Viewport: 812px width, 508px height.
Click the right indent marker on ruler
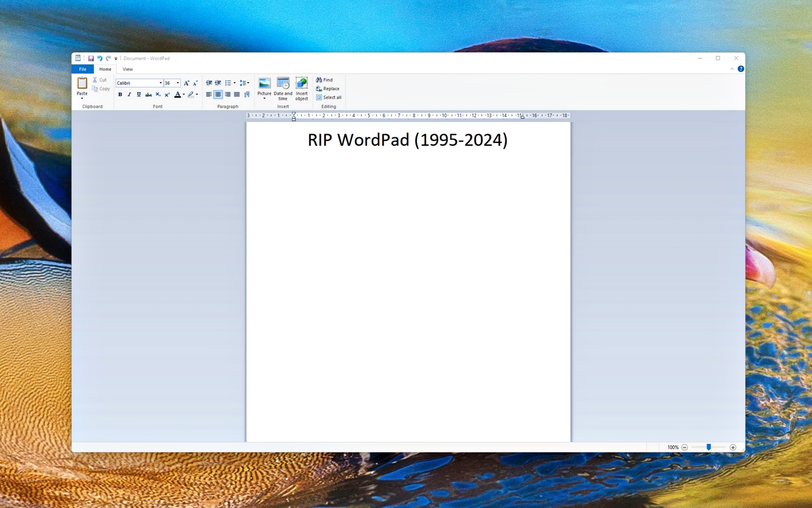[522, 117]
